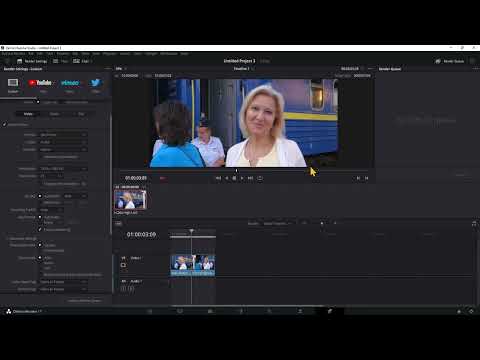Select the second video clip on timeline

205,265
